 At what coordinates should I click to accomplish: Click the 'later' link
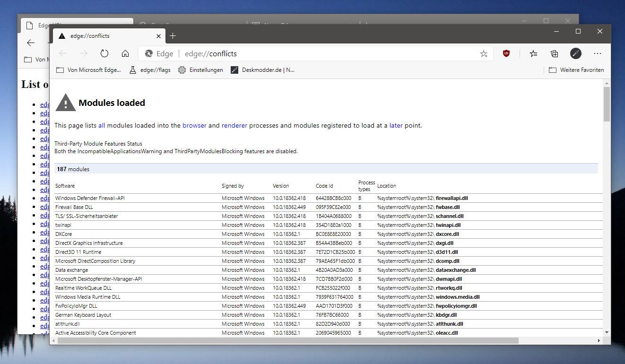(x=396, y=126)
